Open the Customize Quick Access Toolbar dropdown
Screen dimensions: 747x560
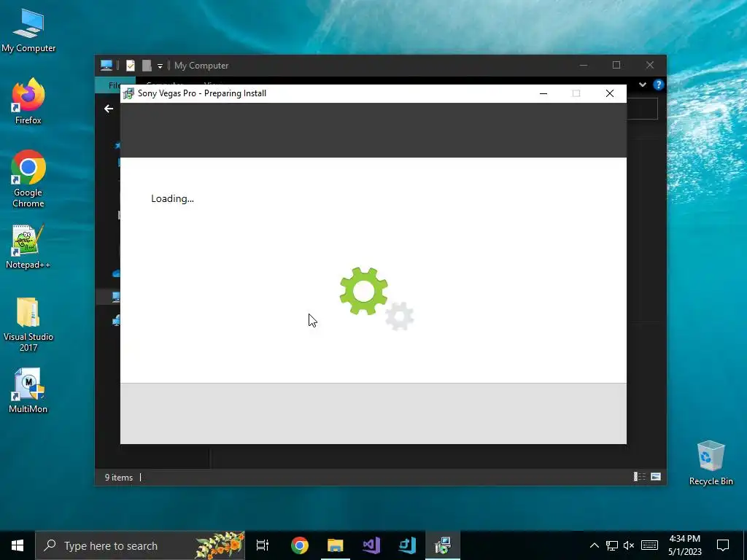tap(160, 66)
